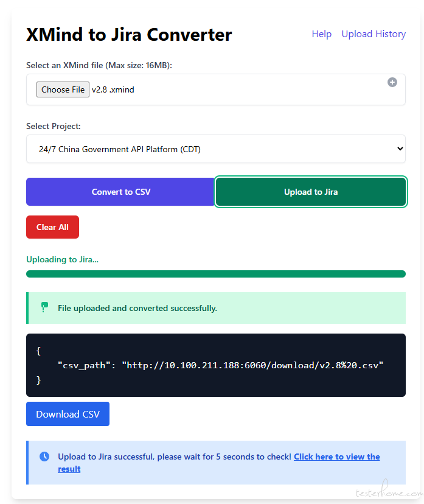Click the XMind to Jira Converter heading
Image resolution: width=424 pixels, height=504 pixels.
[x=129, y=35]
